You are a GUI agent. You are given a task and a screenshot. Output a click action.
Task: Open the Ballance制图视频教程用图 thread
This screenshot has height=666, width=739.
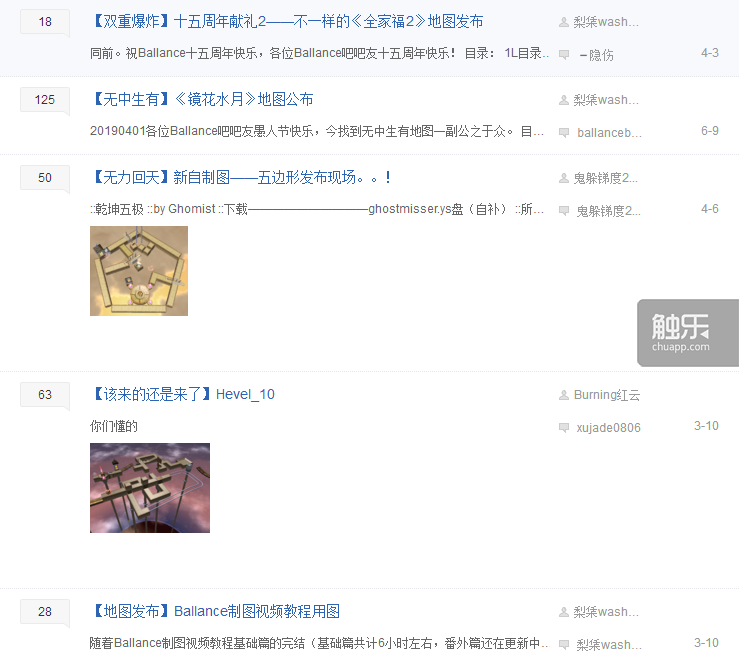215,611
